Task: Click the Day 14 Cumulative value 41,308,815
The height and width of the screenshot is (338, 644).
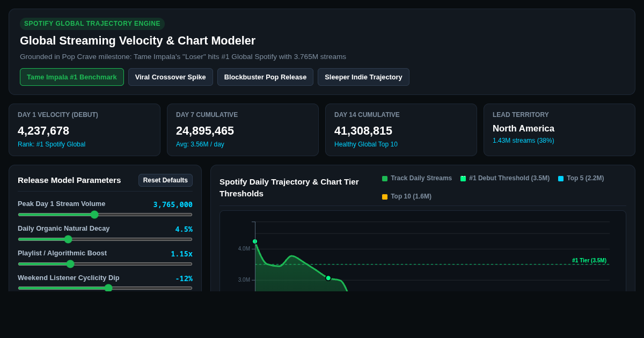Action: point(363,131)
